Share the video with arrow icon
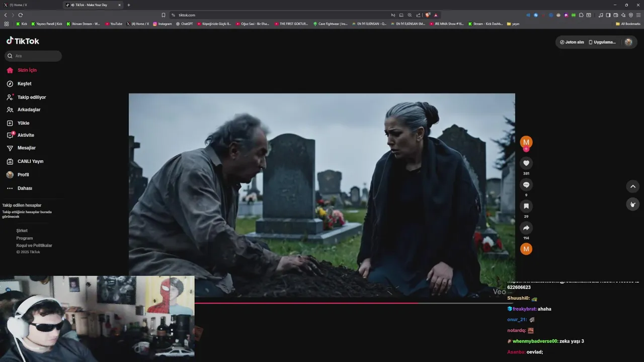644x362 pixels. [526, 228]
